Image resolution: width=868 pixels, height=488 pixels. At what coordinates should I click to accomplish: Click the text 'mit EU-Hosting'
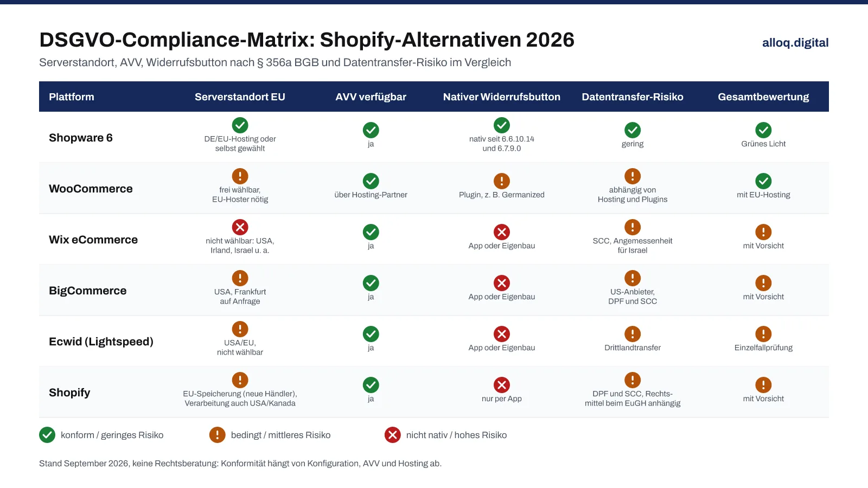[763, 195]
